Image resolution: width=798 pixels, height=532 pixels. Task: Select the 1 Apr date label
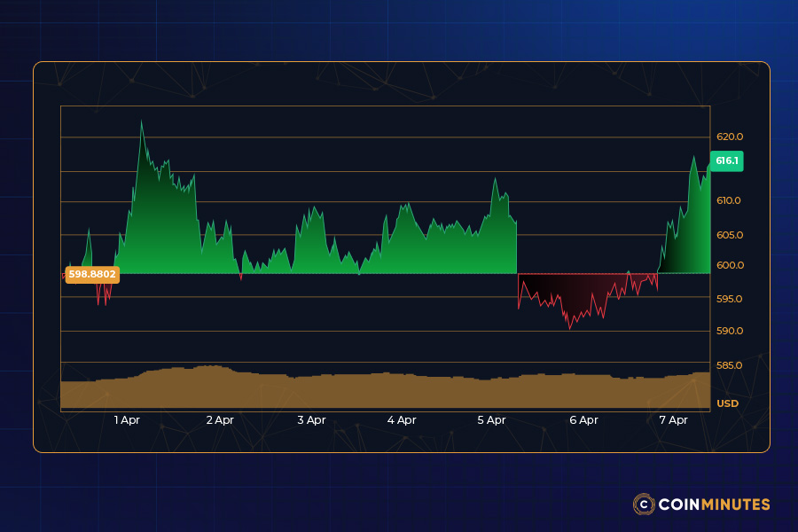click(x=127, y=420)
